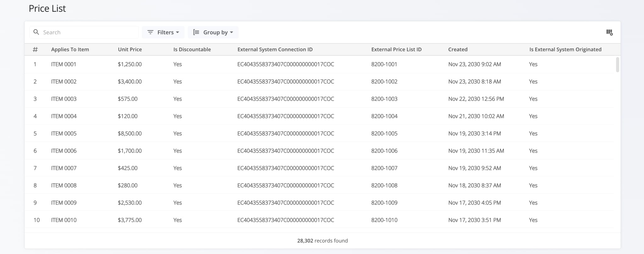Select row ITEM 0009
The image size is (644, 254).
(319, 203)
